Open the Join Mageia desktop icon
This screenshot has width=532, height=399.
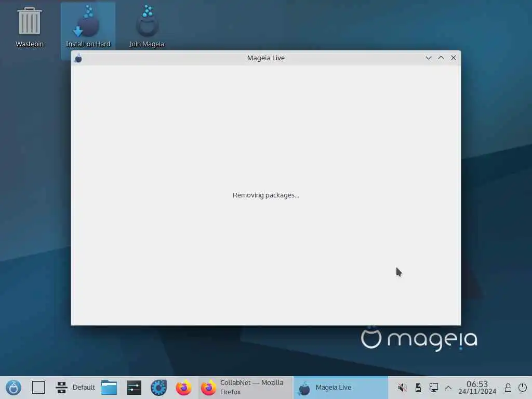click(x=147, y=27)
